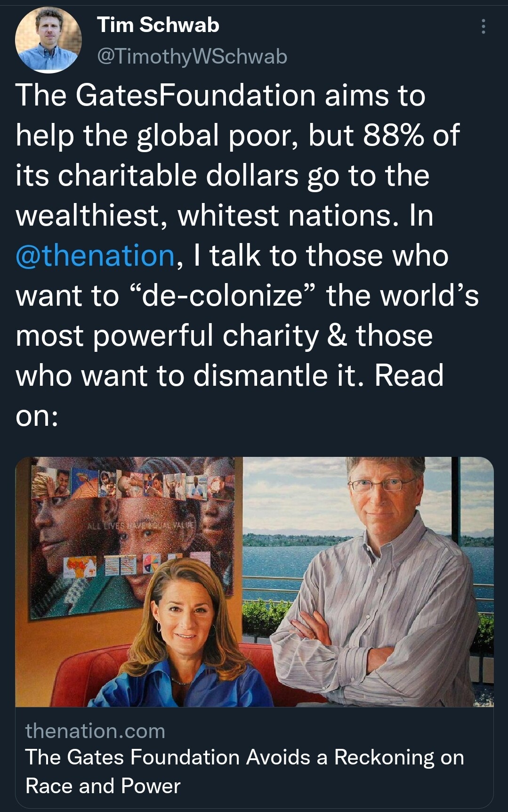The image size is (508, 812).
Task: Open the three-dot more options menu
Action: [x=483, y=26]
